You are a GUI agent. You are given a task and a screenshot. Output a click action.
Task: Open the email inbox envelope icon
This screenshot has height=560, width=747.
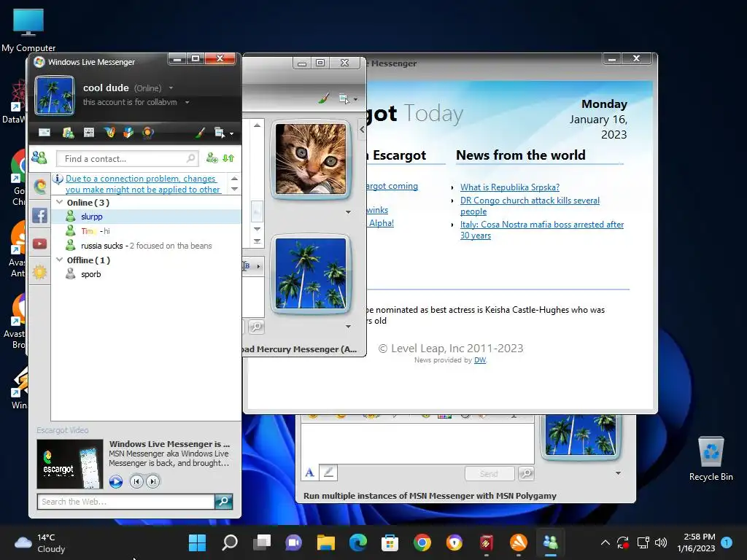[x=44, y=133]
